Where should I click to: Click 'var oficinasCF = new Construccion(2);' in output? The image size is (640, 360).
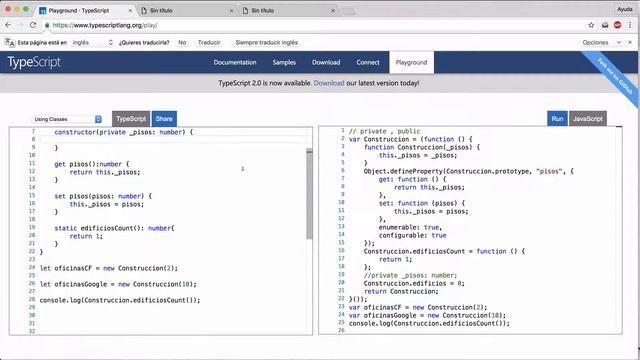pyautogui.click(x=418, y=307)
